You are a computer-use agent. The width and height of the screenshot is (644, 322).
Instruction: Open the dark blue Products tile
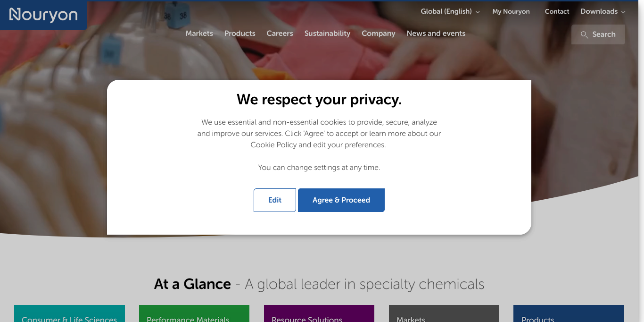(x=569, y=314)
